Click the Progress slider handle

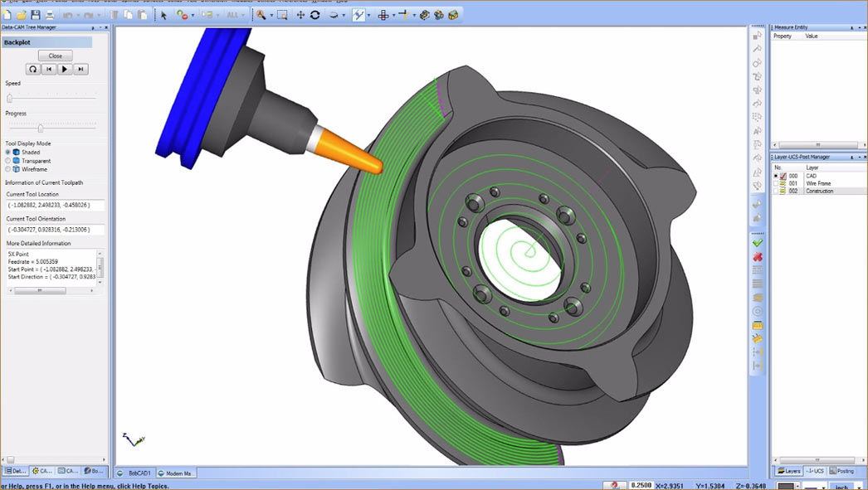[x=41, y=129]
